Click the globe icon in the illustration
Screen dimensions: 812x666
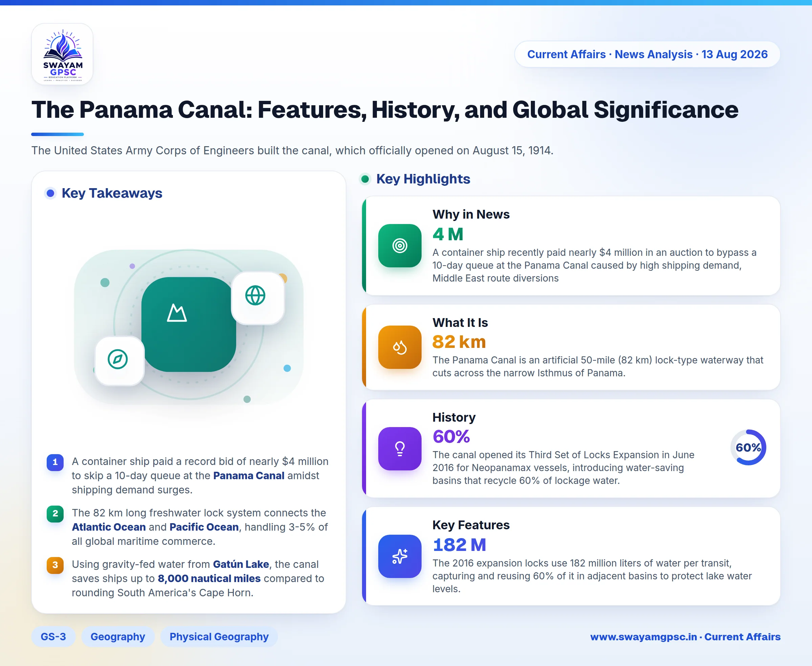click(255, 295)
